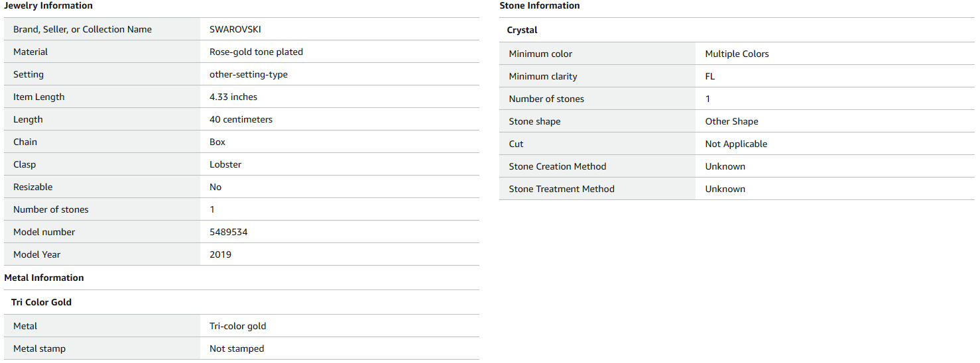The width and height of the screenshot is (980, 363).
Task: Click the Not Applicable cut value
Action: click(736, 144)
